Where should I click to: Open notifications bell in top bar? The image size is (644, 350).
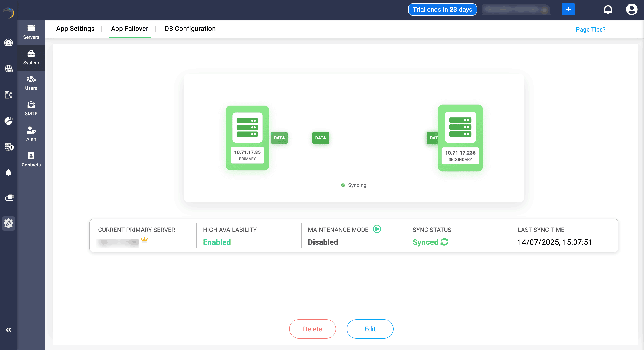(x=608, y=10)
